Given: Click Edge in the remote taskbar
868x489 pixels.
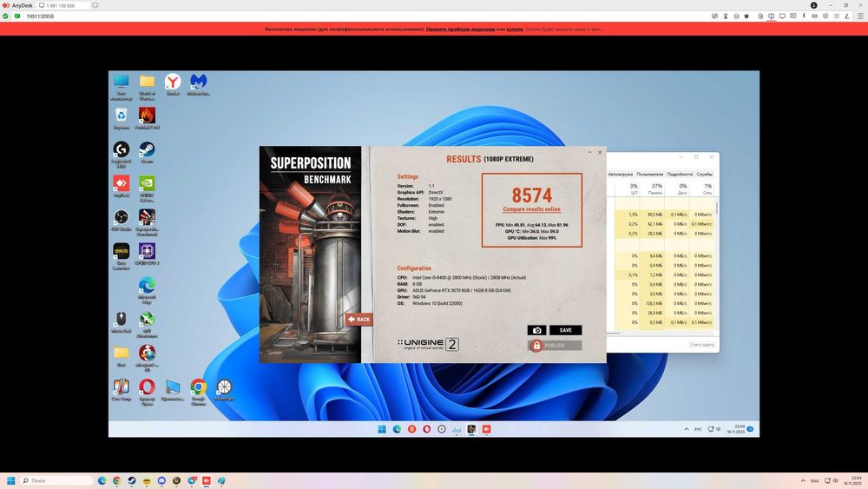Looking at the screenshot, I should coord(397,429).
